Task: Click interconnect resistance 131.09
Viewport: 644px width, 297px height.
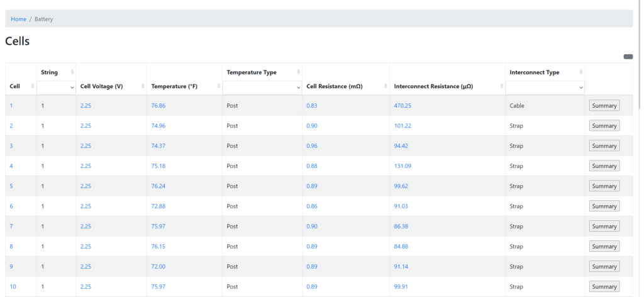Action: 402,166
